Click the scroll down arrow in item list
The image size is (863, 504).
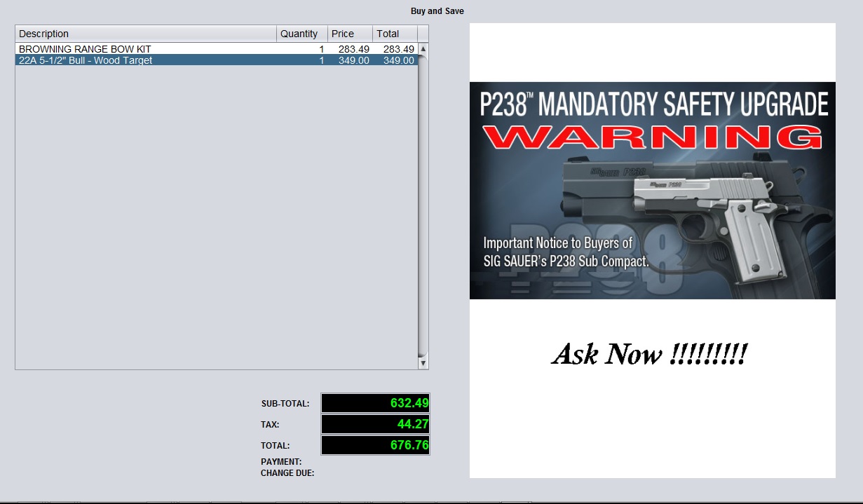(x=423, y=363)
